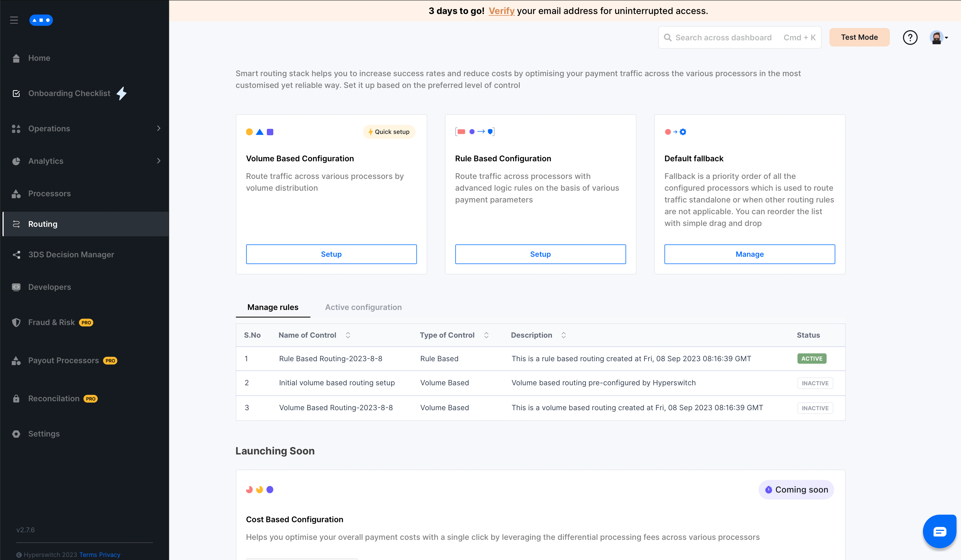Open Processors from the sidebar
Viewport: 961px width, 560px height.
(x=49, y=194)
